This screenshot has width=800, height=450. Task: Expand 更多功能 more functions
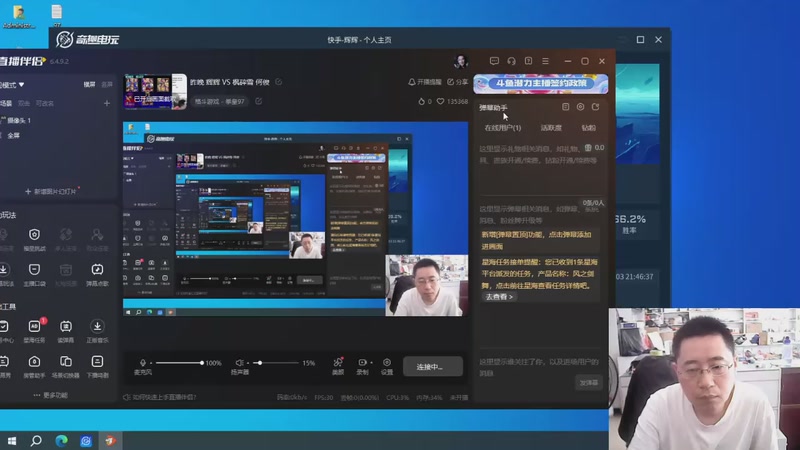(50, 395)
